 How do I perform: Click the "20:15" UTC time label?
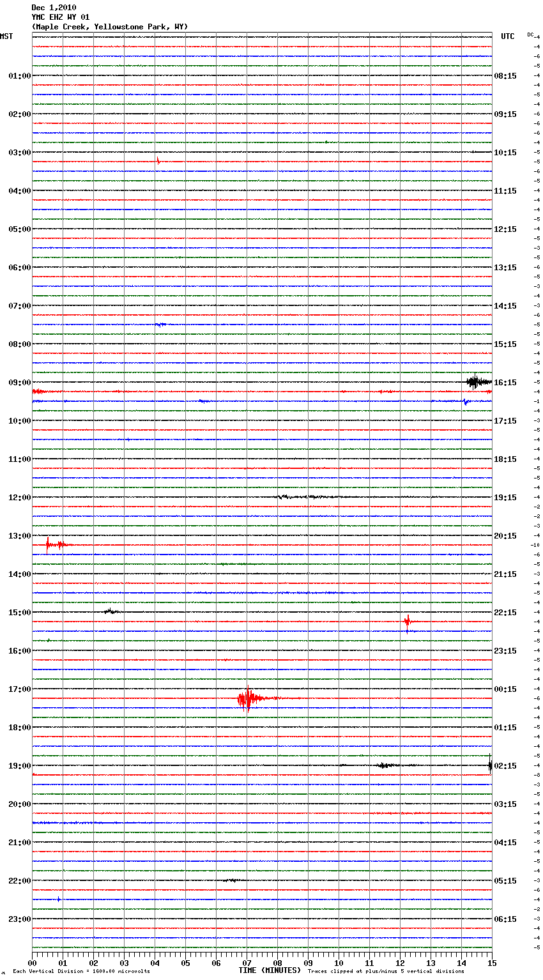(505, 536)
